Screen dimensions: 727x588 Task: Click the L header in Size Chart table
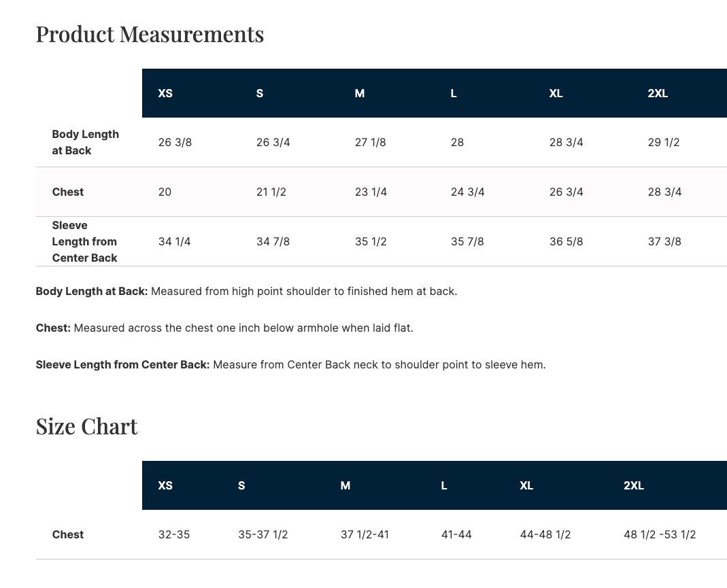point(444,485)
